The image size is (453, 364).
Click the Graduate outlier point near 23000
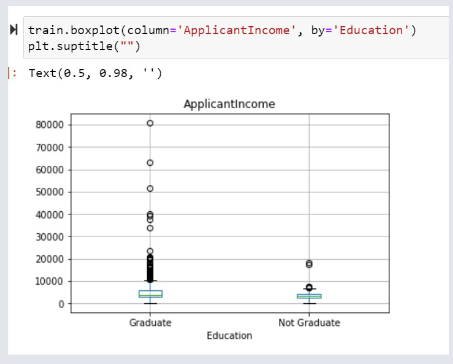click(150, 251)
